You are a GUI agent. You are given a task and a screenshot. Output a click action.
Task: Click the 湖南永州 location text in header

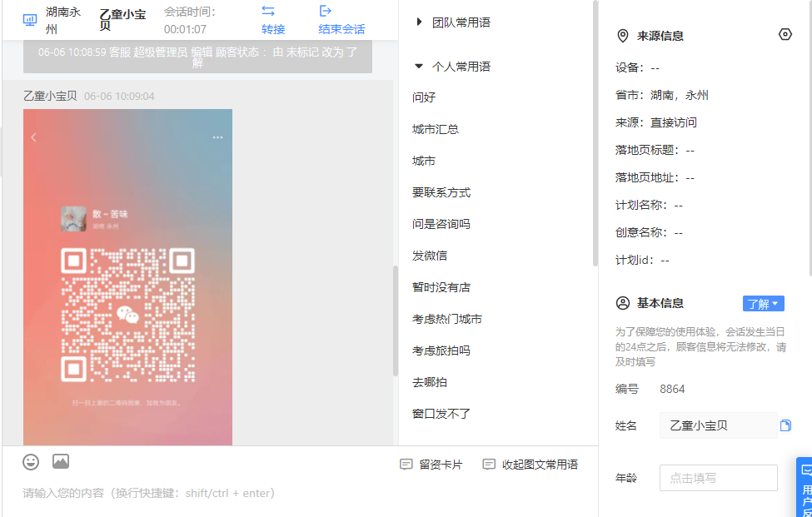(x=63, y=20)
